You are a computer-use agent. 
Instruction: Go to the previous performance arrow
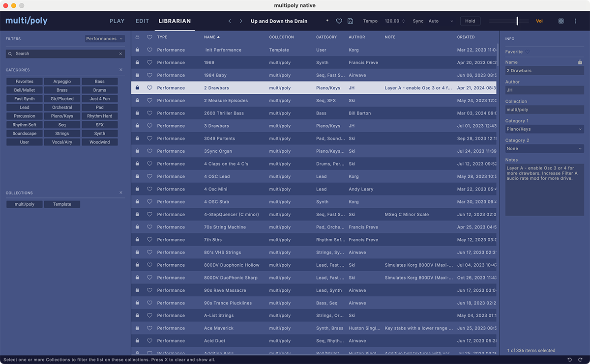pos(230,21)
